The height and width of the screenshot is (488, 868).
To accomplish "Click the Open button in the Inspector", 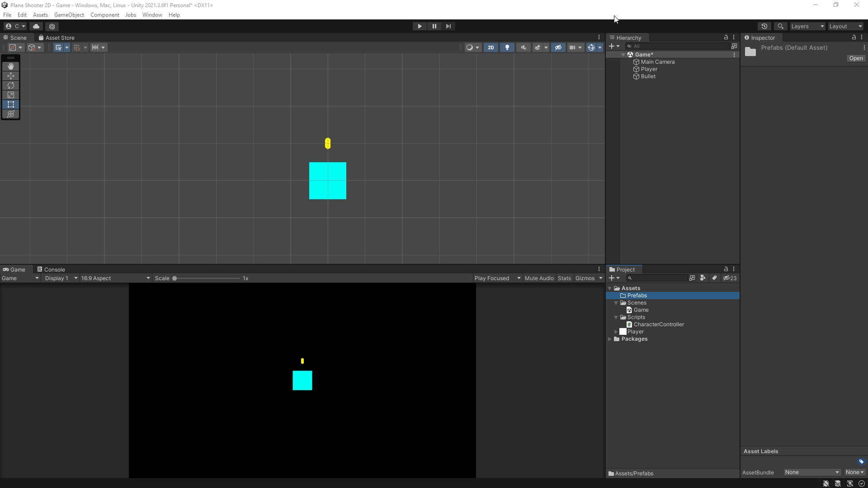I will pyautogui.click(x=856, y=58).
